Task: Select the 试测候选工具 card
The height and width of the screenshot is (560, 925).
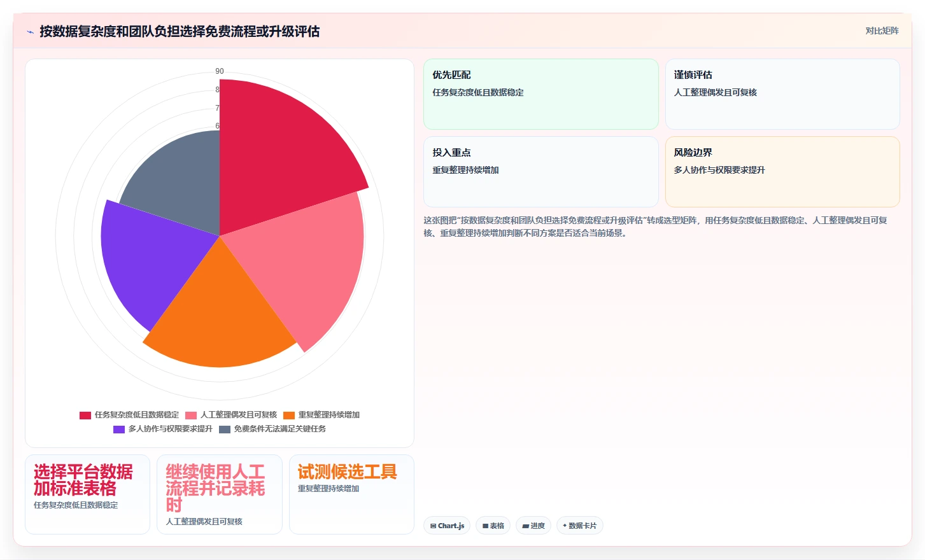Action: click(351, 494)
